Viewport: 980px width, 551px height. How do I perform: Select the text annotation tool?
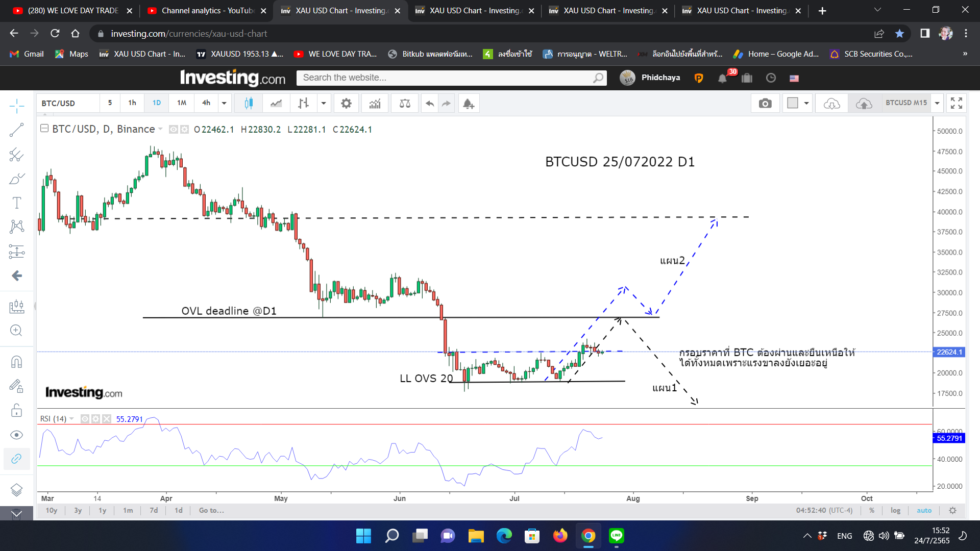[16, 203]
